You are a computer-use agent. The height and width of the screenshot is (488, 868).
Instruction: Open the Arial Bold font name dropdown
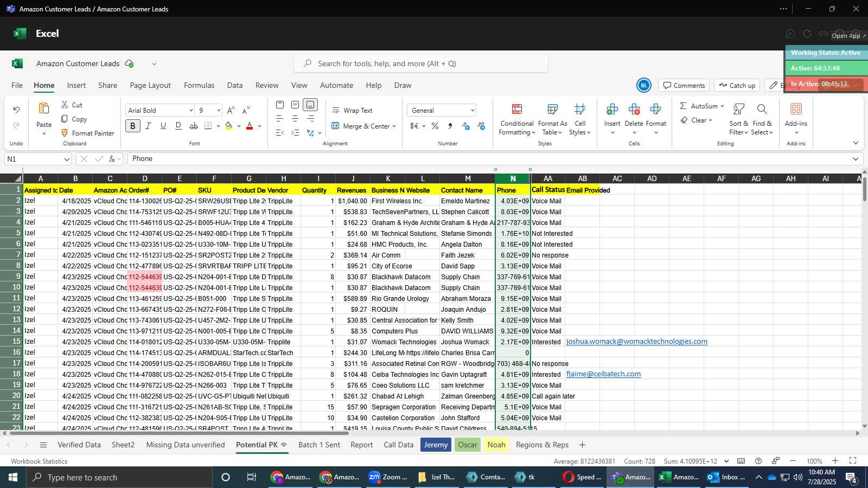(x=191, y=111)
